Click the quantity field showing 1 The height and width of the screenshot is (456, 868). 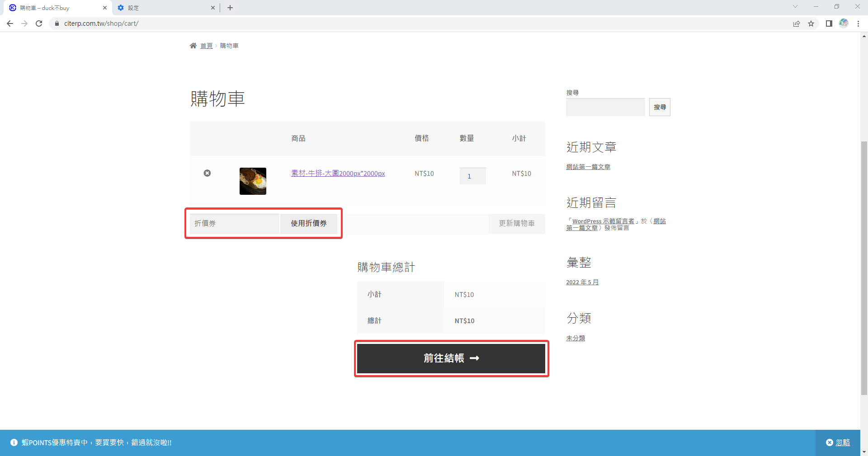(472, 176)
